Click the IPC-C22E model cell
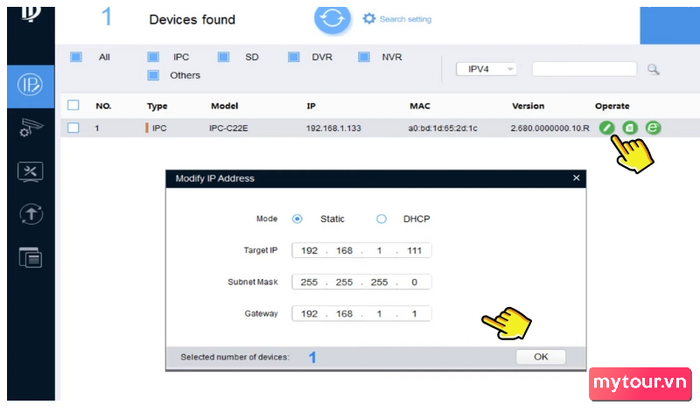Viewport: 700px width, 411px height. pos(229,128)
